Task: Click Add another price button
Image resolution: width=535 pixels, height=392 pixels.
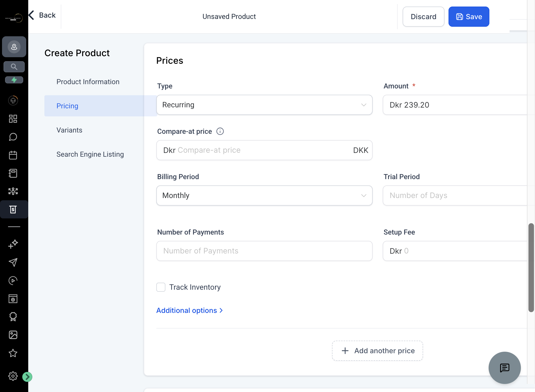Action: click(377, 351)
